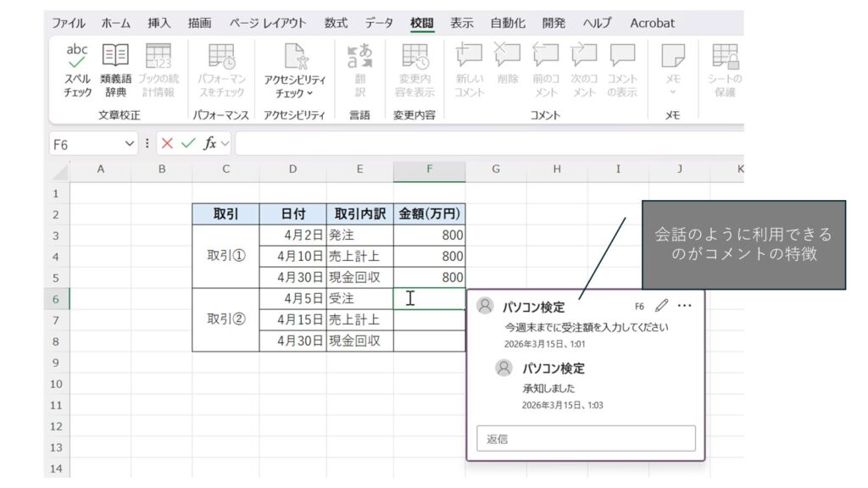868x488 pixels.
Task: Click the formula bar cancel X button
Action: click(x=167, y=144)
